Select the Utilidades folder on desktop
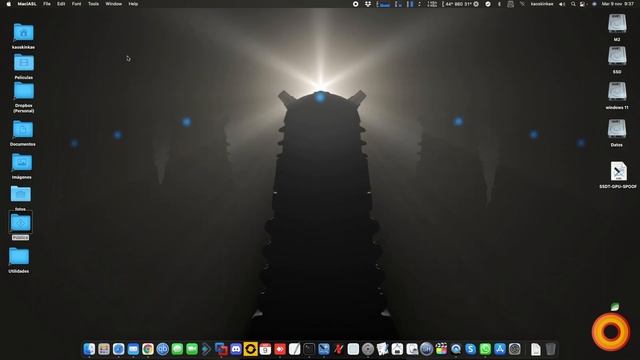The height and width of the screenshot is (360, 640). click(19, 257)
